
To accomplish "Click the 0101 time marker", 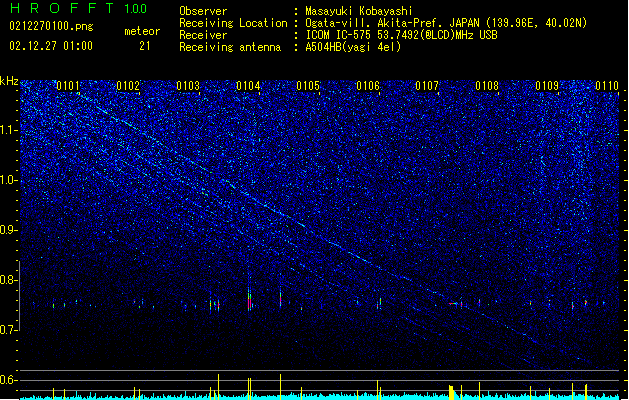I will pyautogui.click(x=68, y=86).
